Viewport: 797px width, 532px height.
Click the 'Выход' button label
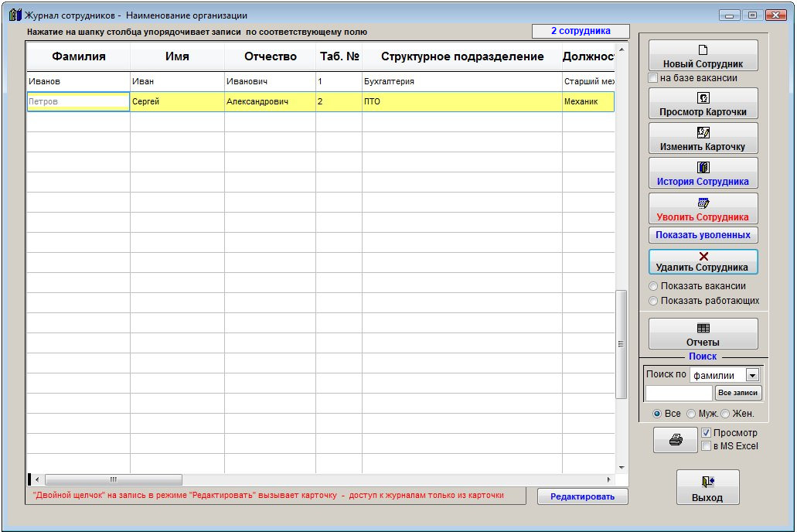tap(707, 498)
